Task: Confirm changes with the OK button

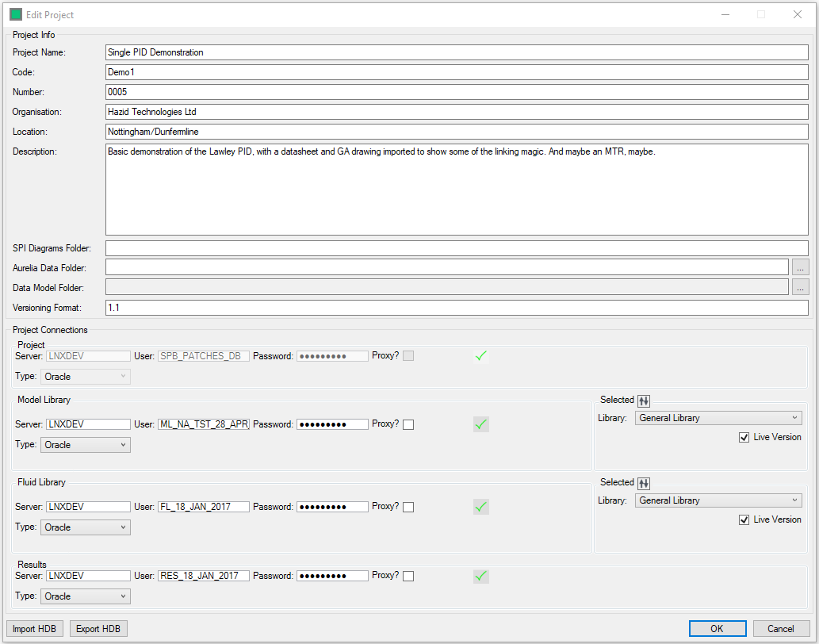Action: 717,629
